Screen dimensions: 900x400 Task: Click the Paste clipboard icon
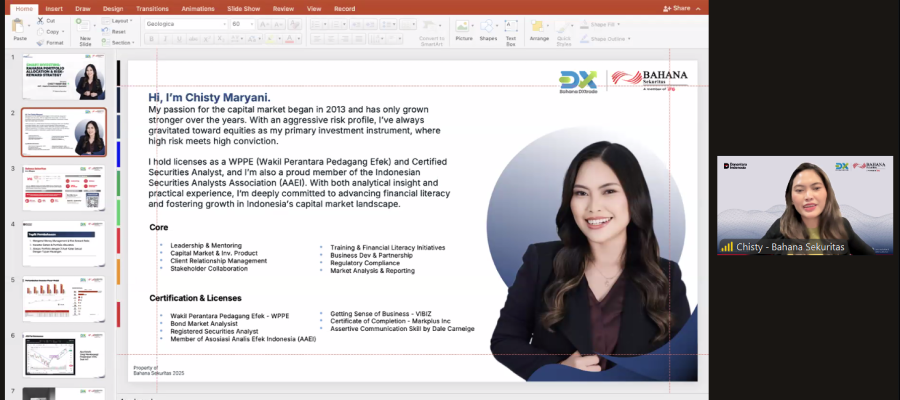click(19, 26)
